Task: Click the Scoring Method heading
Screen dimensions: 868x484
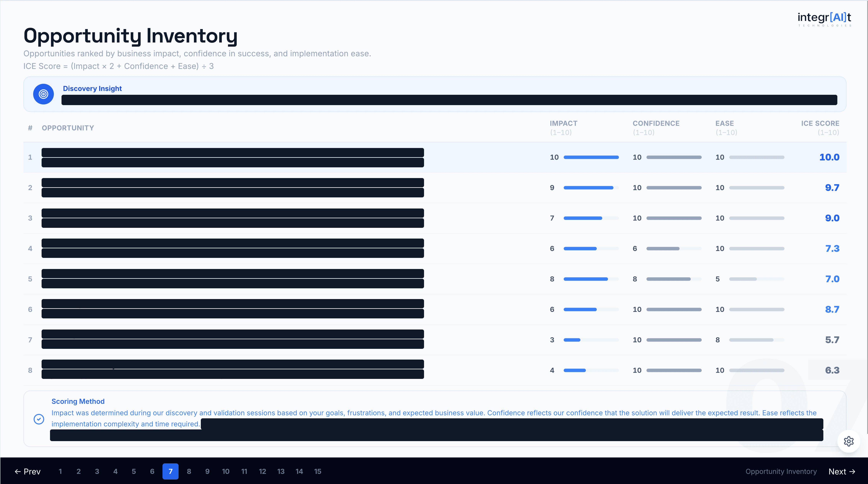Action: point(78,401)
